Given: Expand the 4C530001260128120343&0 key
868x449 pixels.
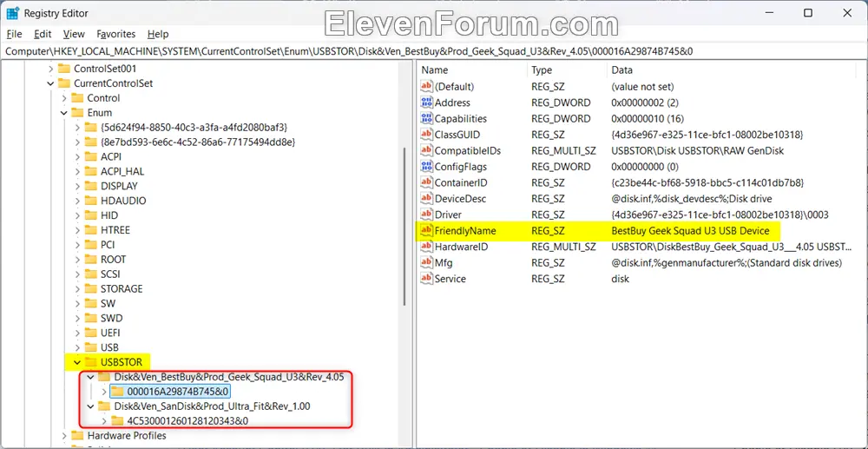Looking at the screenshot, I should (x=104, y=420).
